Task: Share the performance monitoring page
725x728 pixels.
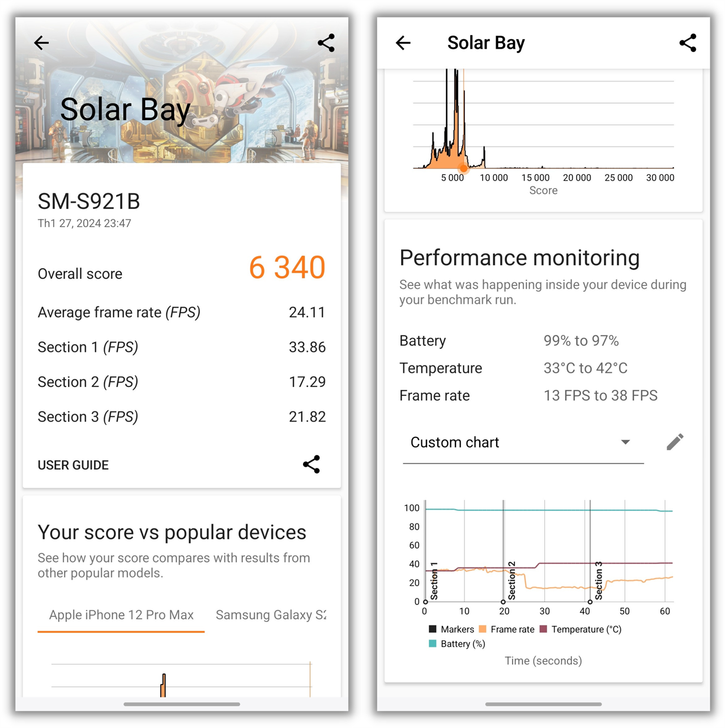Action: (688, 42)
